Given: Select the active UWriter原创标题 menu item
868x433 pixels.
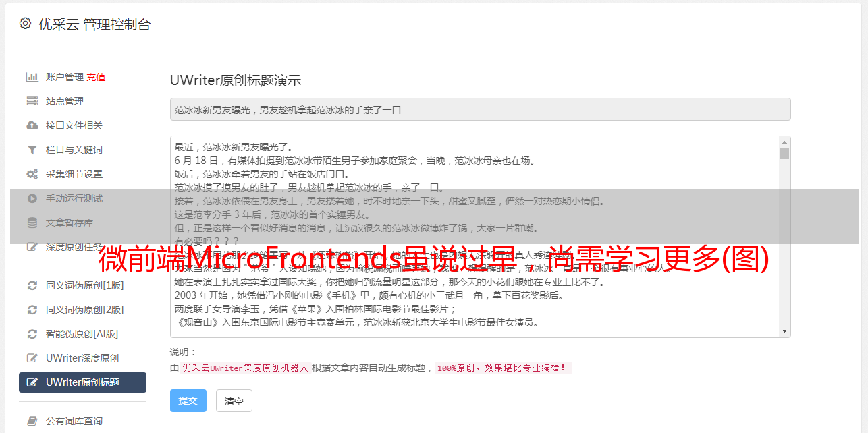Looking at the screenshot, I should [82, 382].
